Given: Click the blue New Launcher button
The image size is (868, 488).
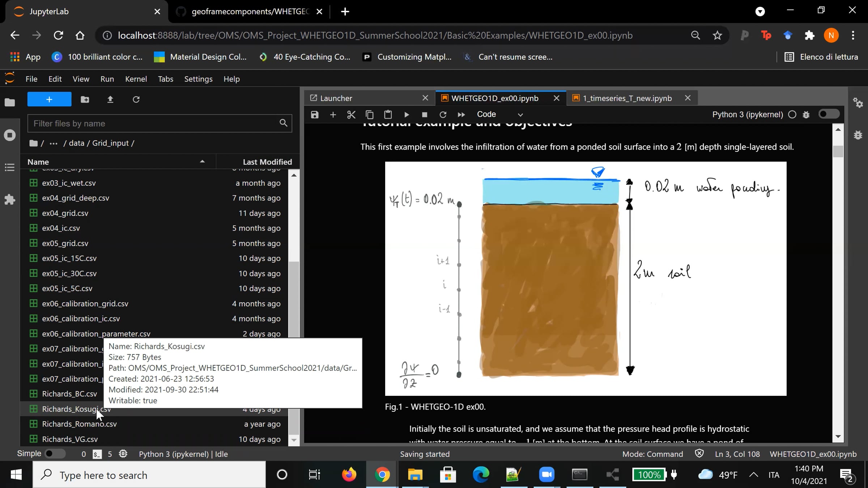Looking at the screenshot, I should [50, 99].
